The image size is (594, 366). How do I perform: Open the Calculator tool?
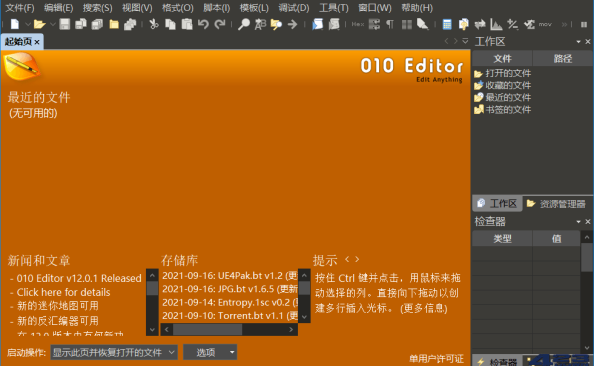pos(447,24)
